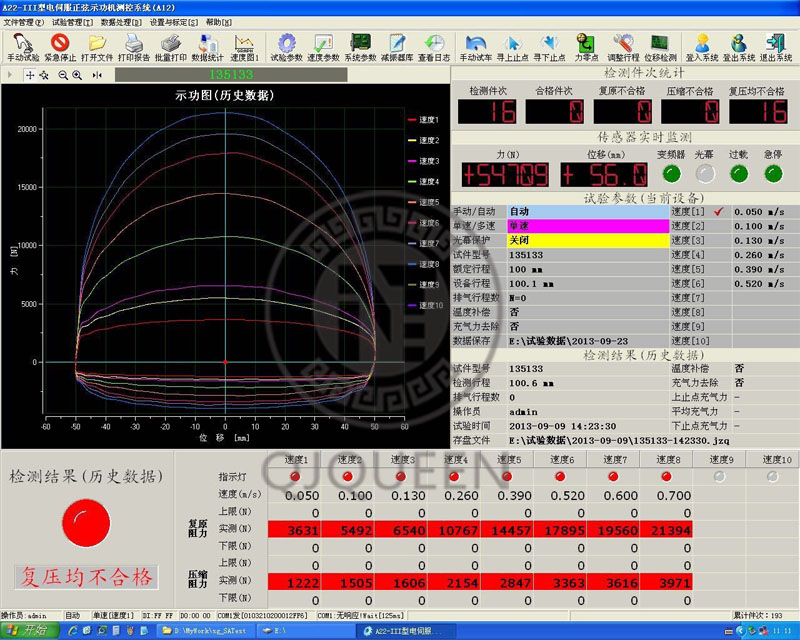Open the 单速 single/multi speed field

[586, 226]
